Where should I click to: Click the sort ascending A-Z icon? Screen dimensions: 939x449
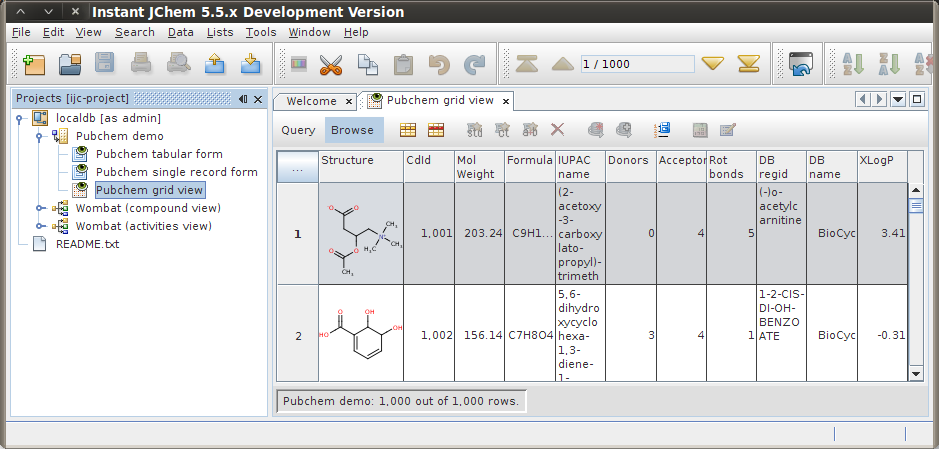[854, 65]
